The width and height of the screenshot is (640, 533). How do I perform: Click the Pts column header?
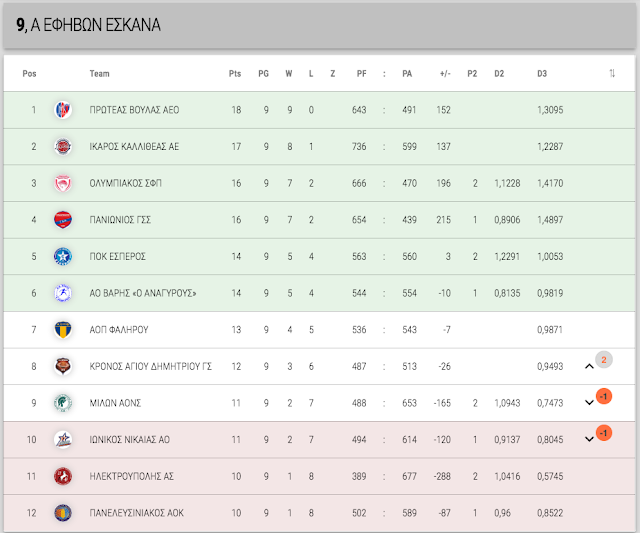coord(235,73)
